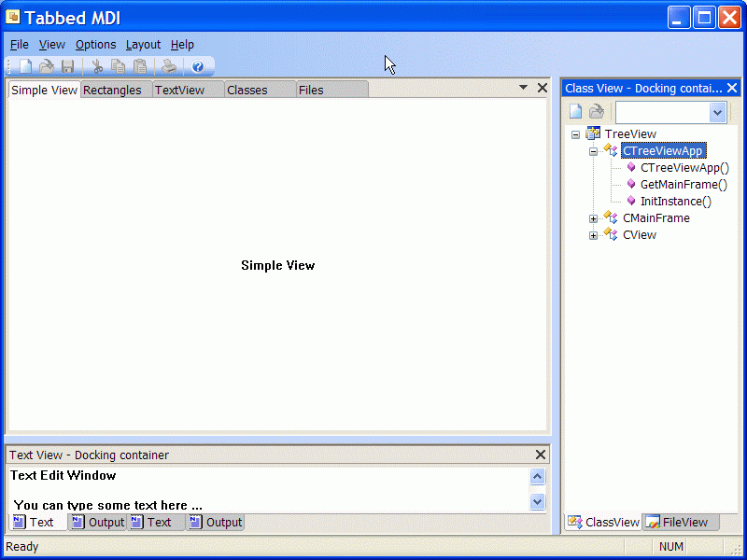Click the Open folder icon in Class View panel
747x560 pixels.
(596, 110)
